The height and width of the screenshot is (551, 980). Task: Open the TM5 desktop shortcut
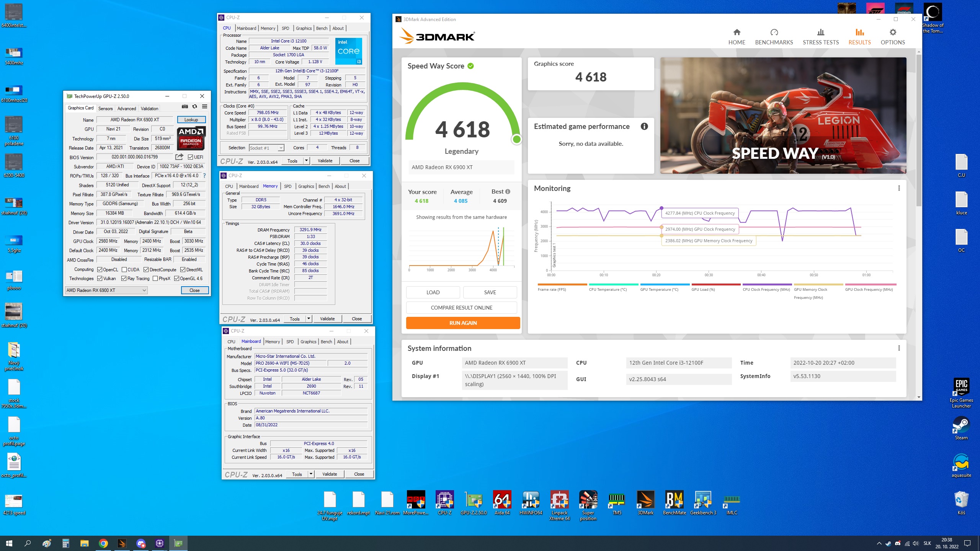[x=617, y=503]
